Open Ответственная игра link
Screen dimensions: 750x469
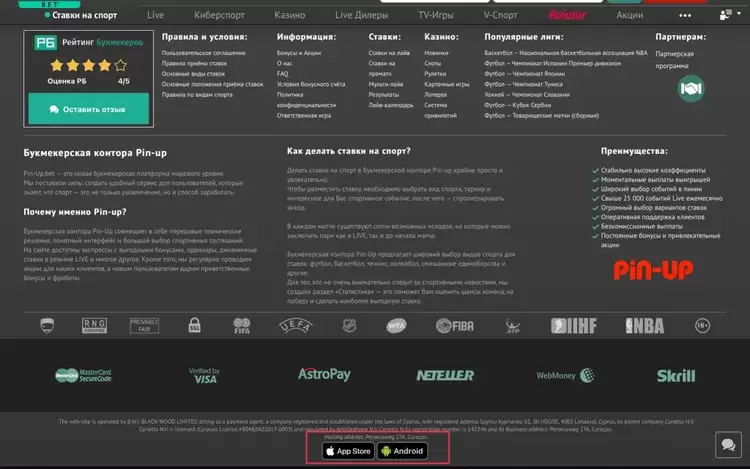(x=304, y=116)
